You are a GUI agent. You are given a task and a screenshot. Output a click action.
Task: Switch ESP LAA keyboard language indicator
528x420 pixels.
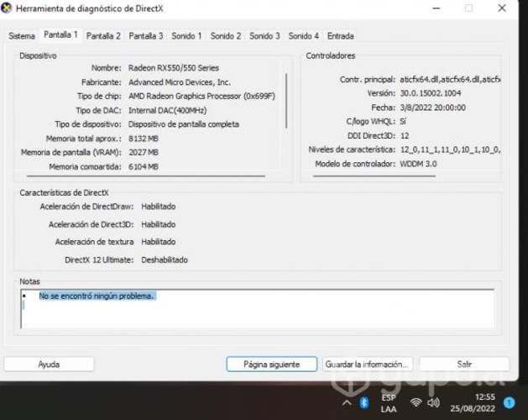pyautogui.click(x=389, y=403)
